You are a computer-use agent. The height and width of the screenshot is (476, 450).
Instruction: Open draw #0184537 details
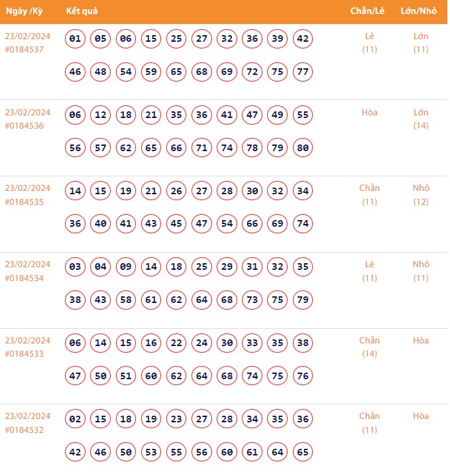(x=25, y=50)
